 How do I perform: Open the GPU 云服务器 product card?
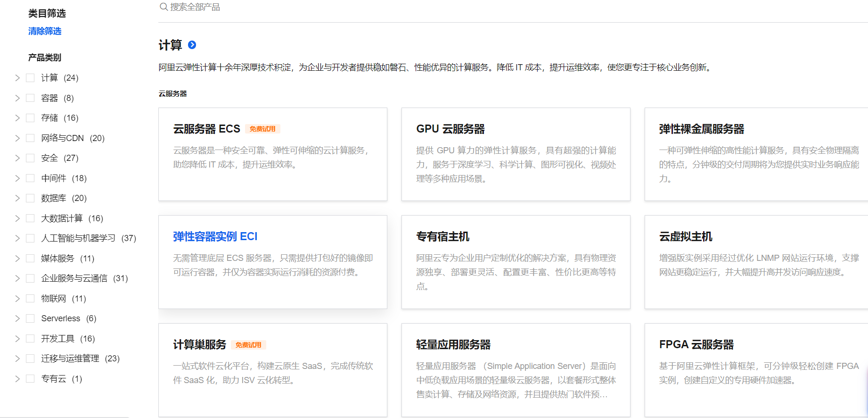[516, 154]
